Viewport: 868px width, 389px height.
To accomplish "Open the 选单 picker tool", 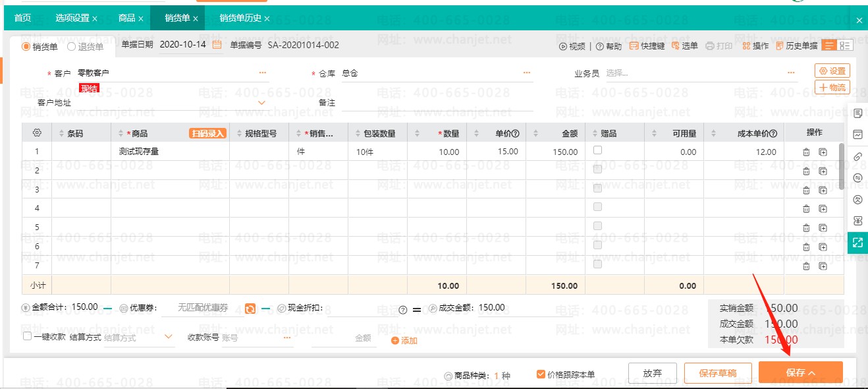I will coord(685,45).
